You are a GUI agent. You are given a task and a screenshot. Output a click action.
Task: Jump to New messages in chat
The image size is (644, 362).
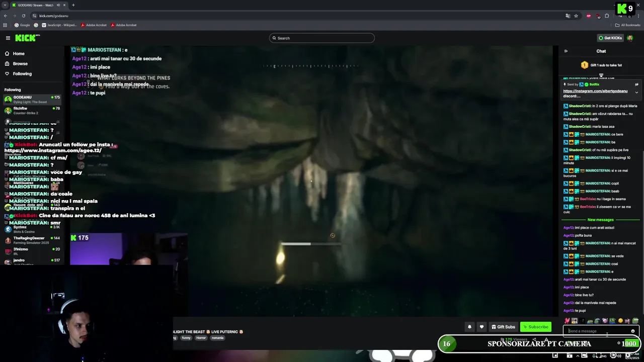600,220
